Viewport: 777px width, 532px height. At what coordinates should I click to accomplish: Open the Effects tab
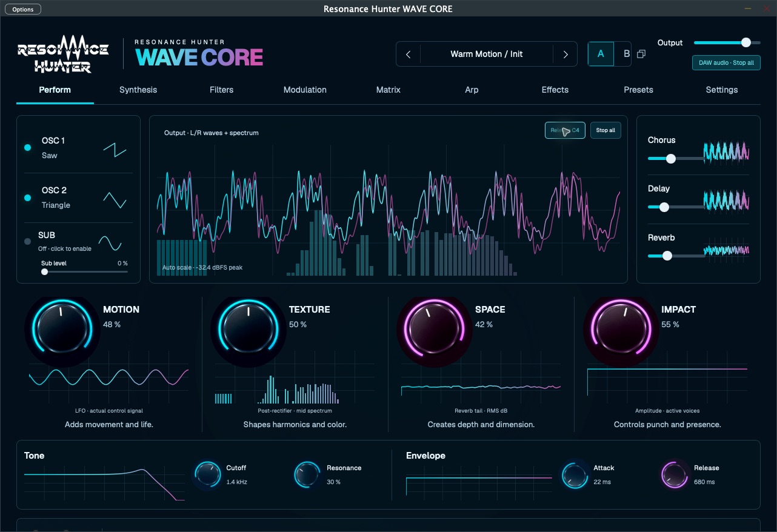555,90
